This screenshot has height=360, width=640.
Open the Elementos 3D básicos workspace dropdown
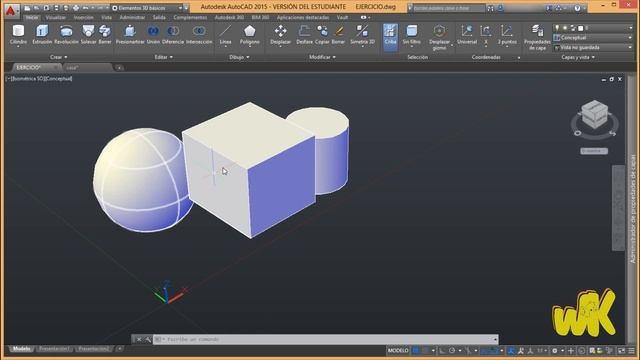[148, 8]
